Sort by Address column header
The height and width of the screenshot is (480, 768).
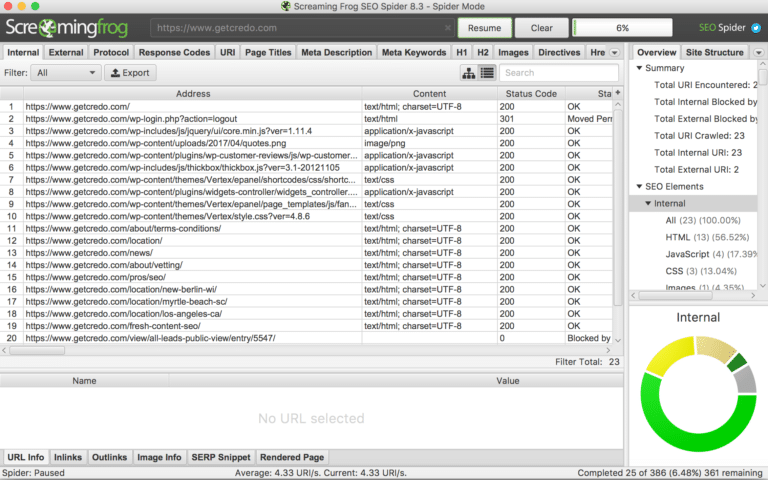click(193, 94)
